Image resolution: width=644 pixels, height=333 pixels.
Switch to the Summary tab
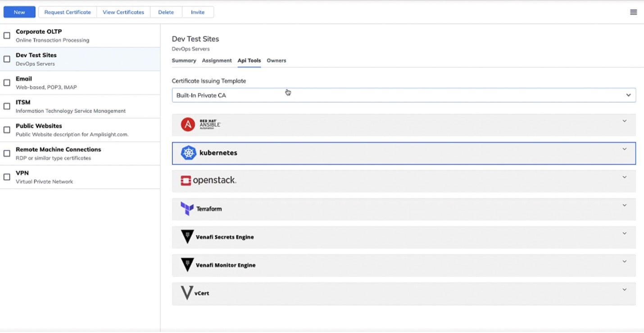tap(184, 60)
